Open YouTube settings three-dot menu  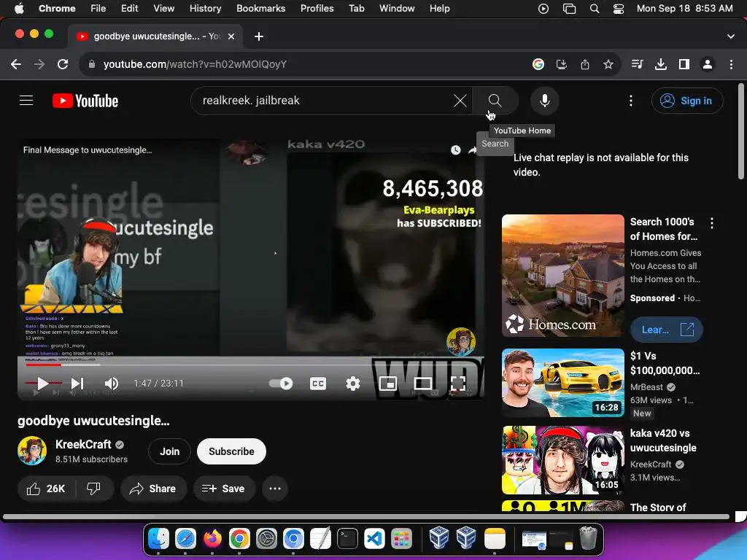coord(631,101)
